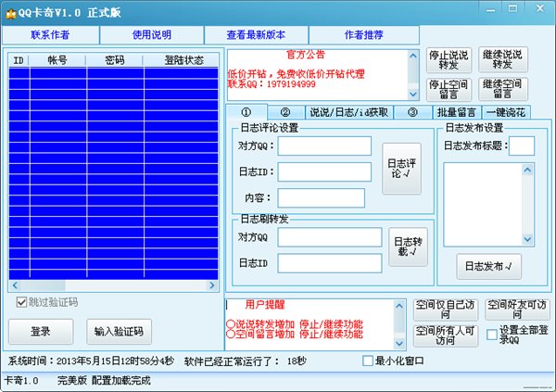Click the 用户提醒 scroll down arrow
This screenshot has width=556, height=392.
399,344
